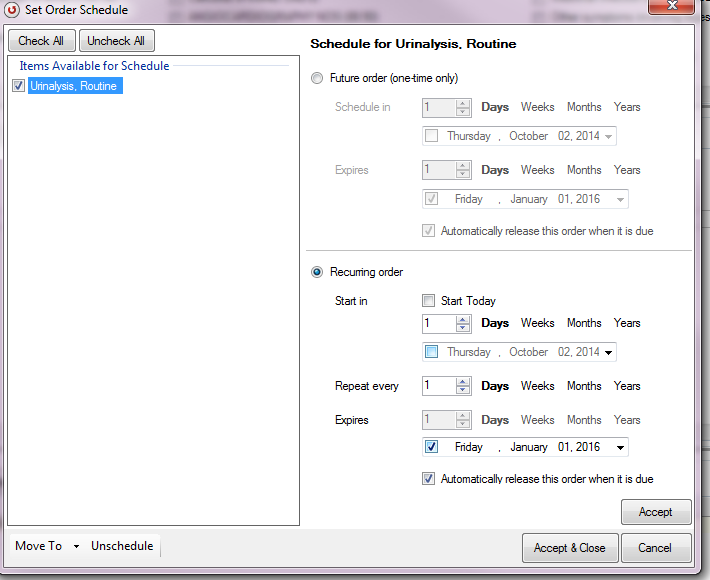Click the Set Order Schedule title icon

(12, 10)
